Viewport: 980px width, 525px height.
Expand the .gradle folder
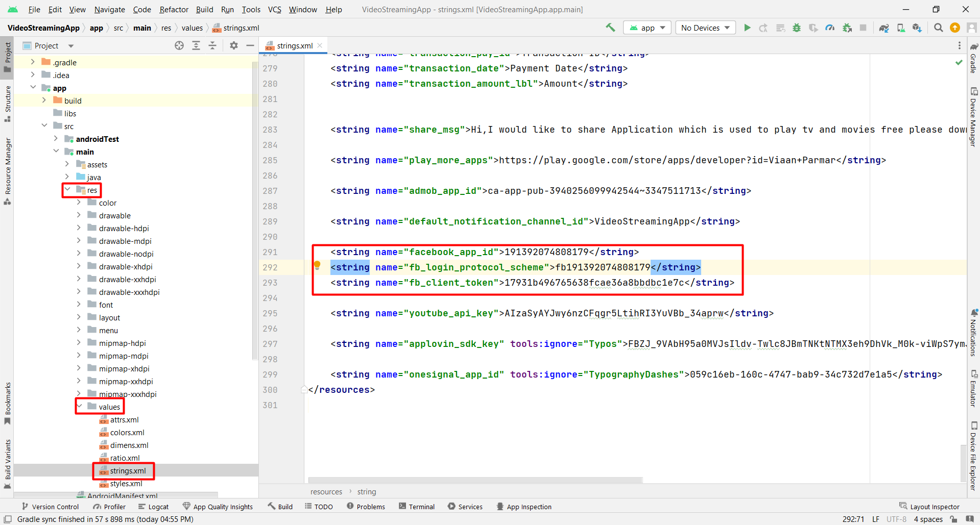coord(33,62)
